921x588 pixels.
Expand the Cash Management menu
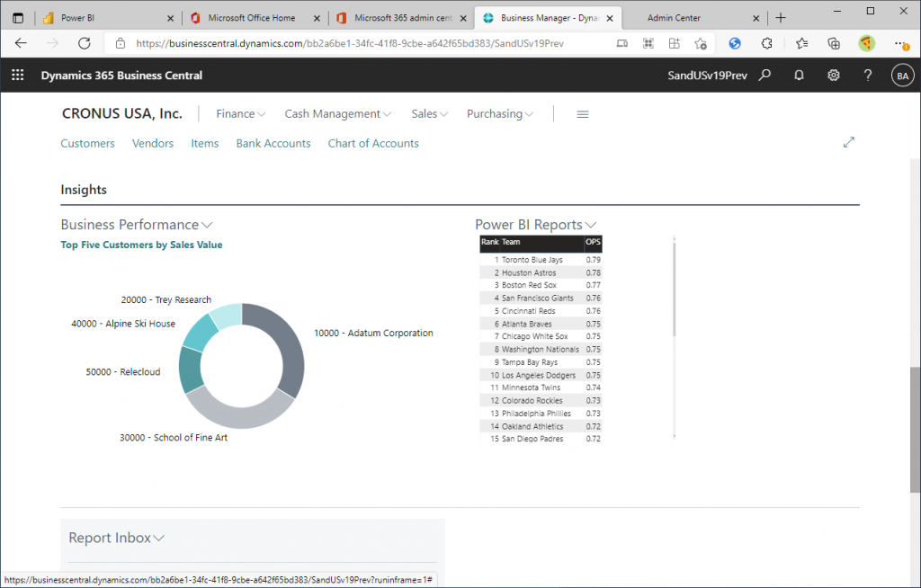[338, 114]
